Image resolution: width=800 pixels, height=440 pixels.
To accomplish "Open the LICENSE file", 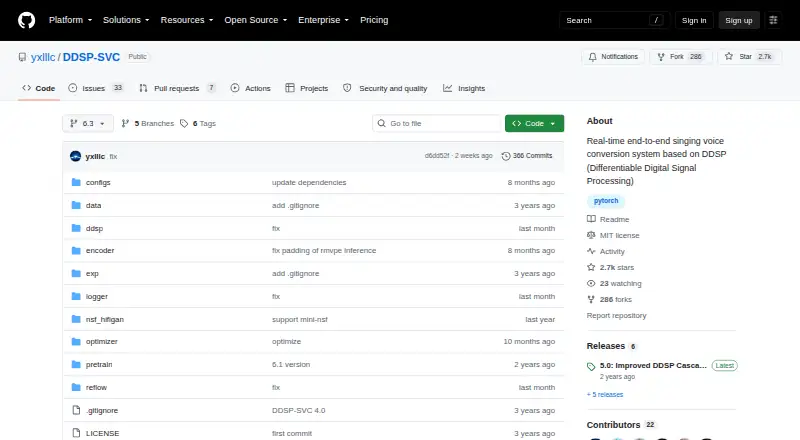I will click(x=103, y=433).
